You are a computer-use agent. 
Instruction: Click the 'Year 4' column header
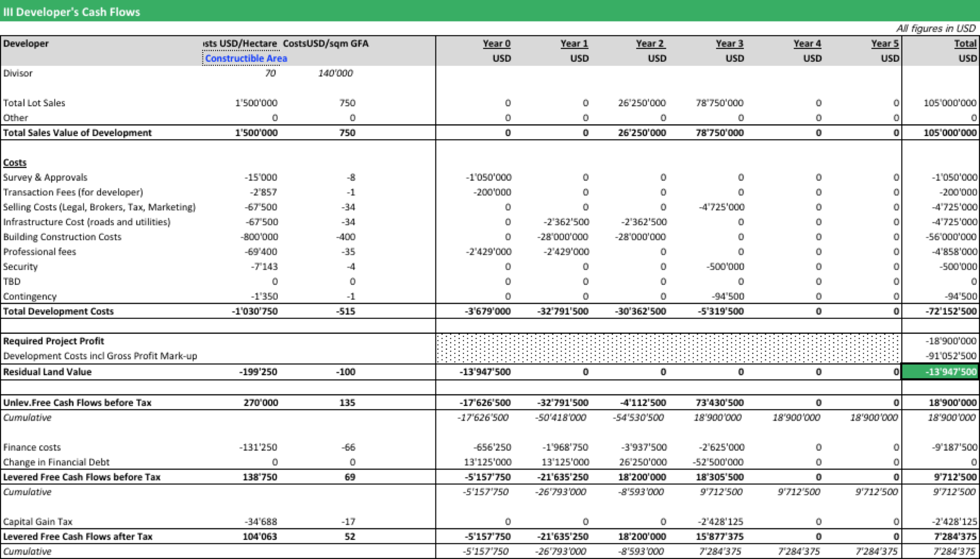click(x=807, y=43)
